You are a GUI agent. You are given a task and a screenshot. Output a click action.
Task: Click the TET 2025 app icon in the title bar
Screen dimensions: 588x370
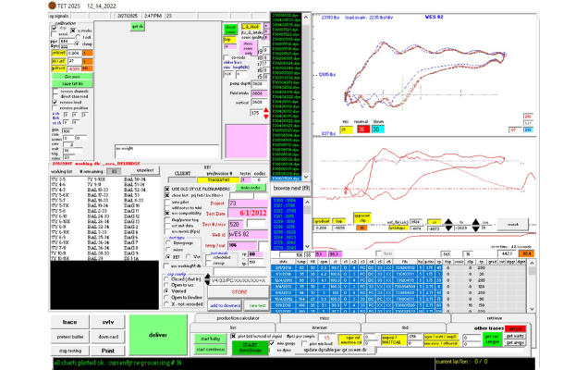coord(52,6)
